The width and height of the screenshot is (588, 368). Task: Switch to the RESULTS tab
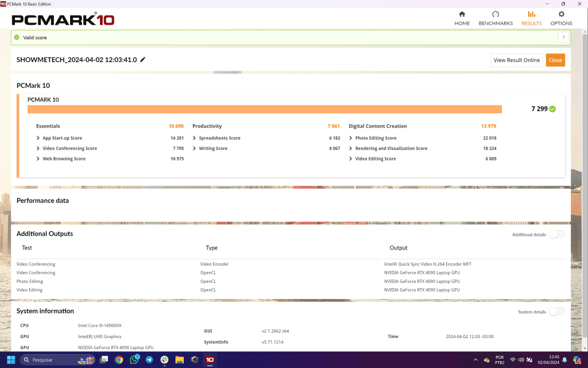pos(531,18)
